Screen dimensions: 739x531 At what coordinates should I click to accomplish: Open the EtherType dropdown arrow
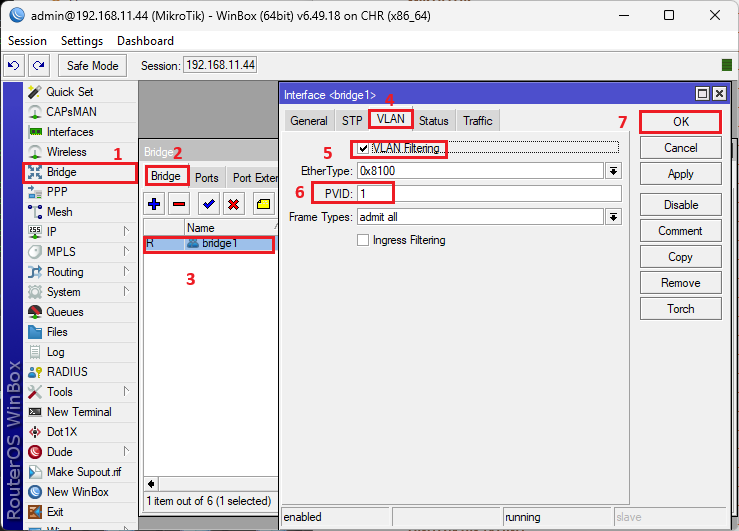coord(613,171)
